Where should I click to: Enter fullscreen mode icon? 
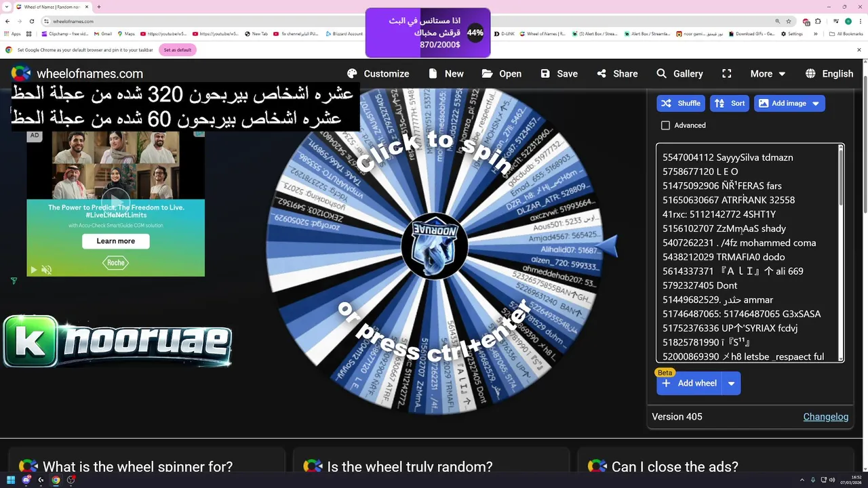pyautogui.click(x=727, y=74)
